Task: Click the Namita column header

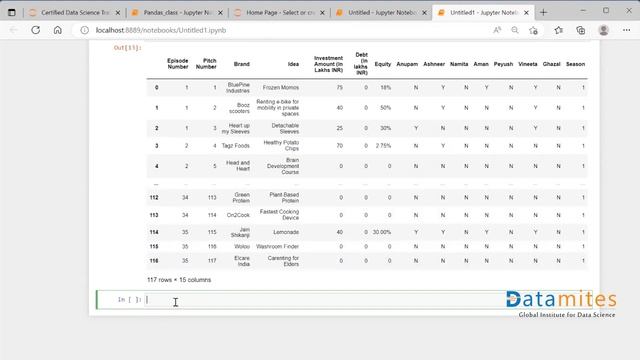Action: point(459,64)
